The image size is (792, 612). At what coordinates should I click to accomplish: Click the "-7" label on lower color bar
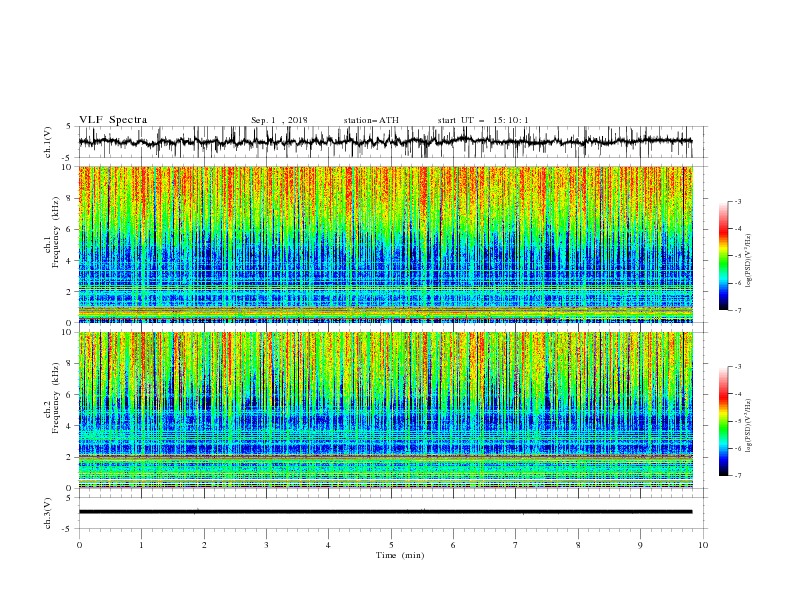click(x=737, y=476)
